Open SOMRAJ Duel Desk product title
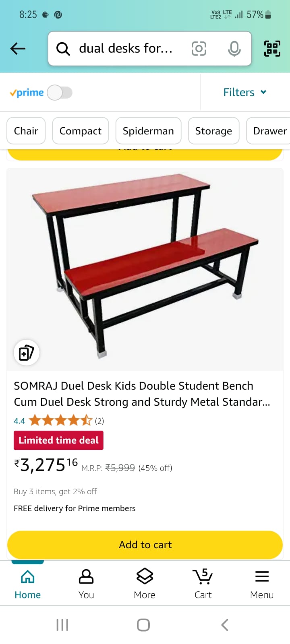 (142, 394)
